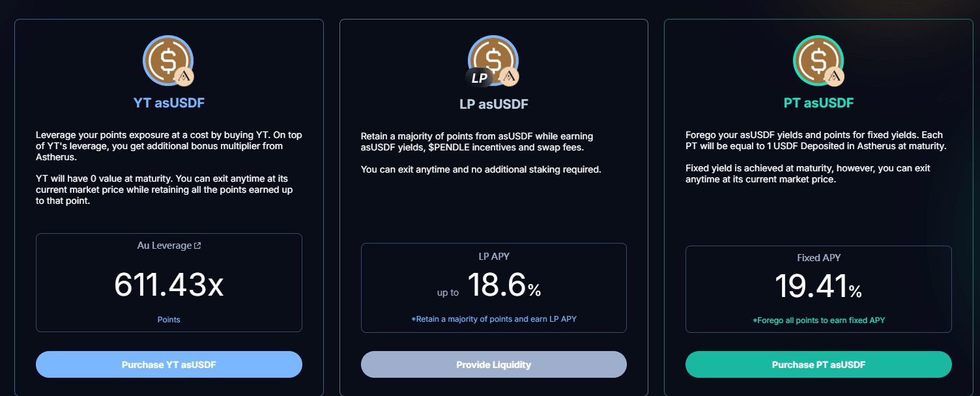The height and width of the screenshot is (396, 980).
Task: Click the blue Points label under 611.43x
Action: point(169,320)
